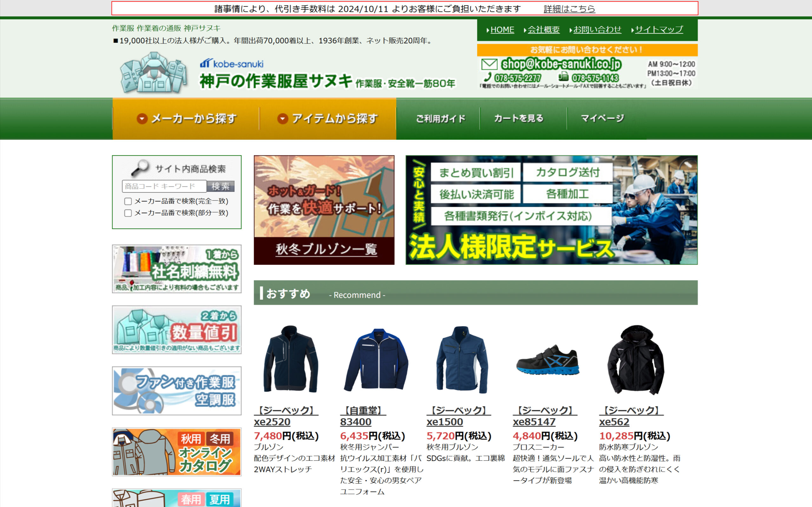Enable メーカー品番で検索(完全一致) checkbox
Screen dimensions: 812x507
point(128,201)
